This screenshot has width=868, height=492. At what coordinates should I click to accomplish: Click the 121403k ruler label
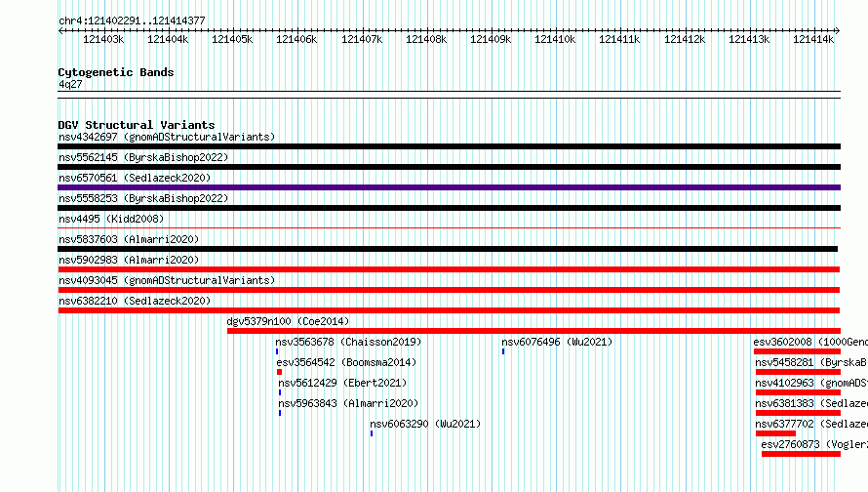[103, 39]
